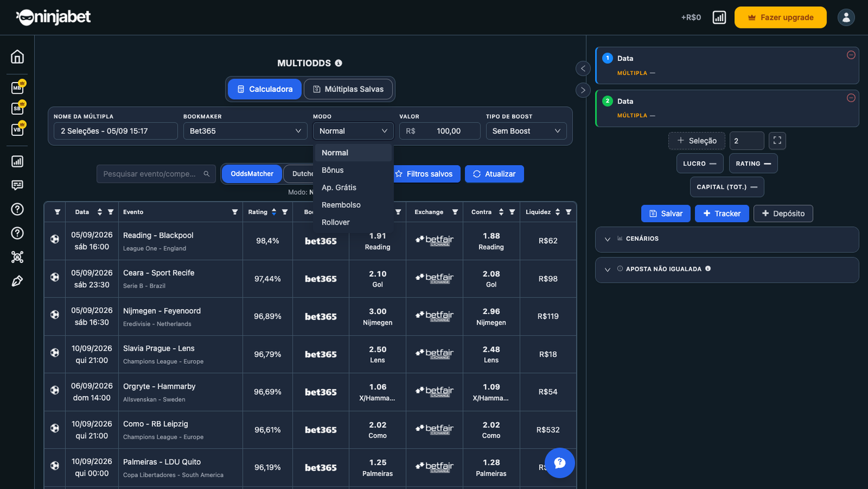The image size is (868, 489).
Task: Click the Pesquisar evento search field
Action: tap(156, 174)
